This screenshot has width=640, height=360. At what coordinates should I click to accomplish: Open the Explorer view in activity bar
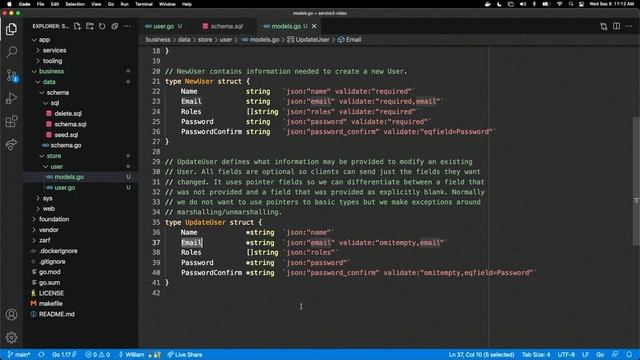pyautogui.click(x=11, y=29)
